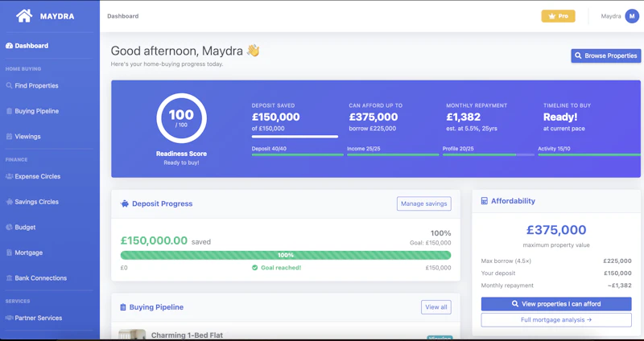Click the Pro upgrade badge
The width and height of the screenshot is (644, 341).
coord(558,16)
